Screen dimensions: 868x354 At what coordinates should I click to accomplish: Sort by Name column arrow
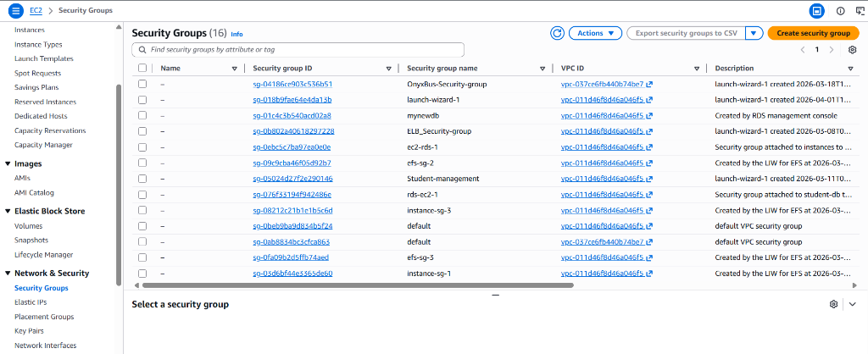click(234, 69)
